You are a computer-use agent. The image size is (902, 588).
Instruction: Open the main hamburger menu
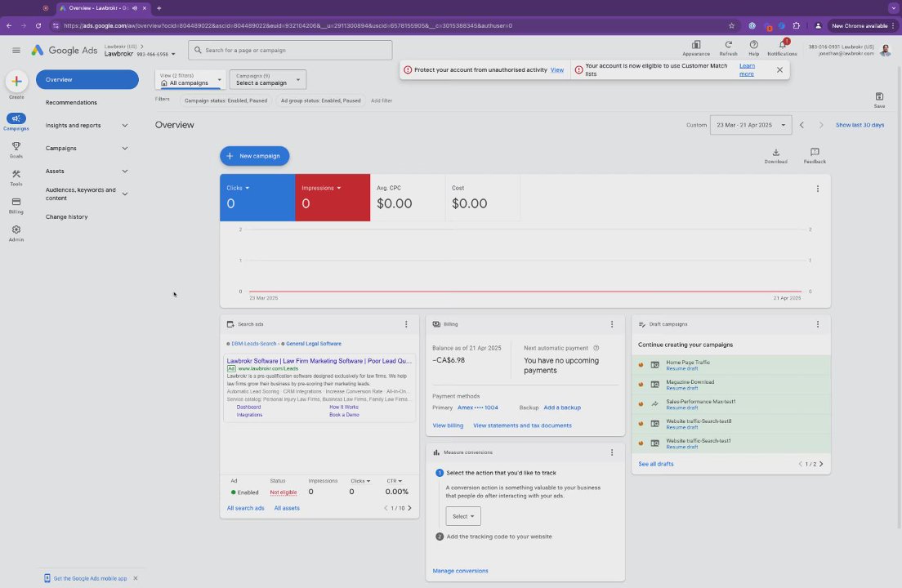coord(16,51)
